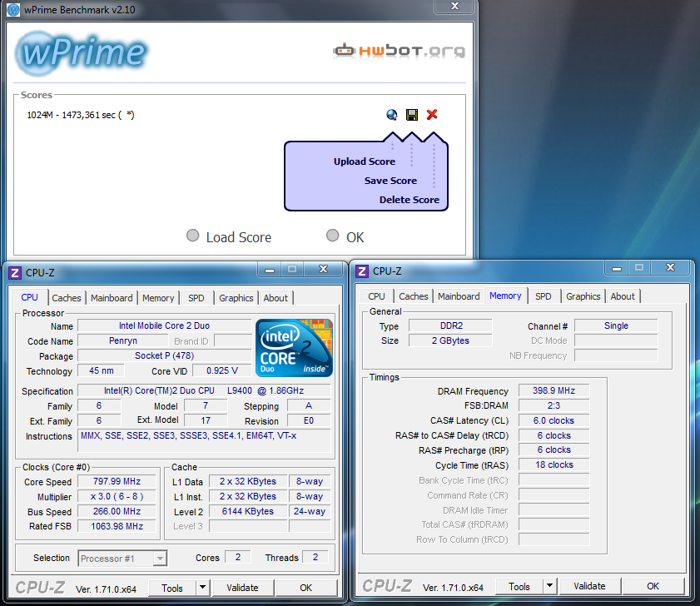Click Save Score in the tooltip
Viewport: 700px width, 606px height.
(390, 181)
